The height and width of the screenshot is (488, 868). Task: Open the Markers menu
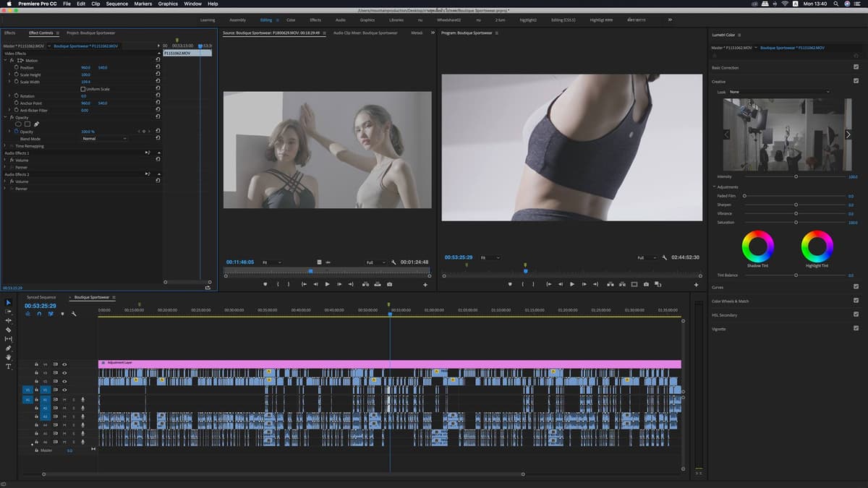click(143, 4)
